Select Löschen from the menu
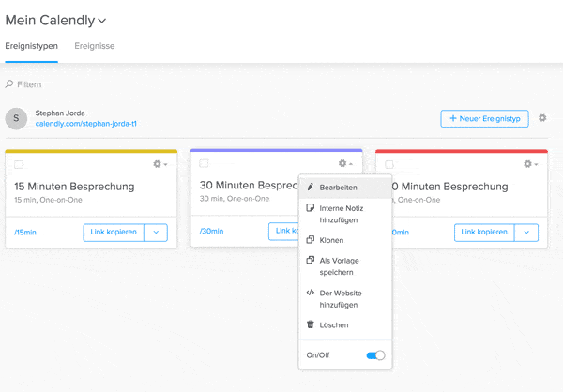 click(345, 324)
